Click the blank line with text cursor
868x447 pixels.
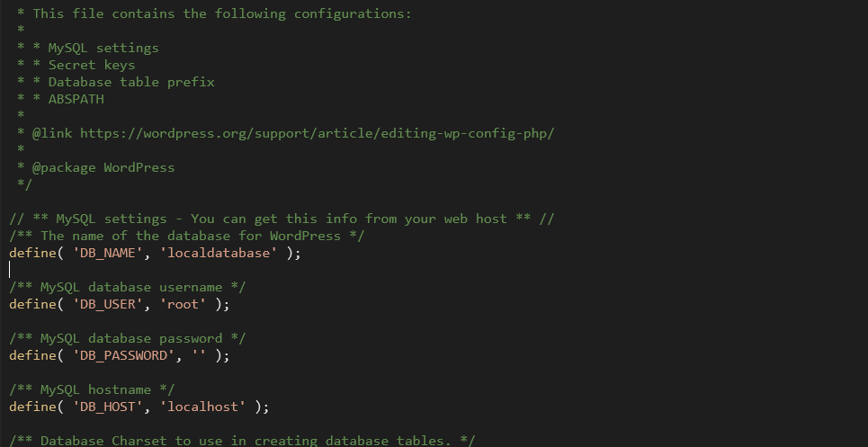[221, 270]
